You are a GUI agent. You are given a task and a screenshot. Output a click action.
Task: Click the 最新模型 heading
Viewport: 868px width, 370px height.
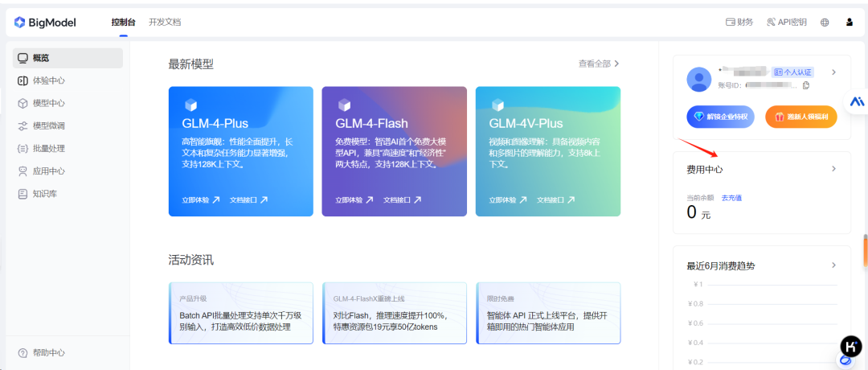click(191, 64)
